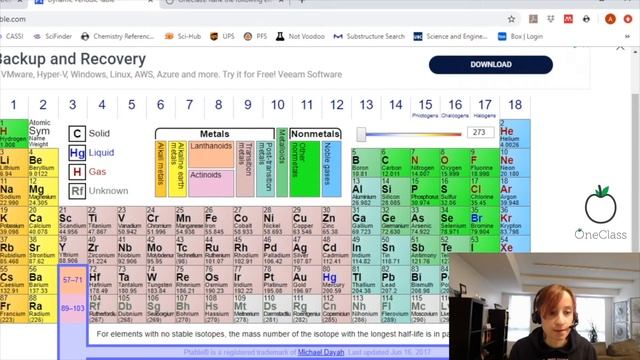
Task: Open the Substructure Search bookmark
Action: coord(369,36)
